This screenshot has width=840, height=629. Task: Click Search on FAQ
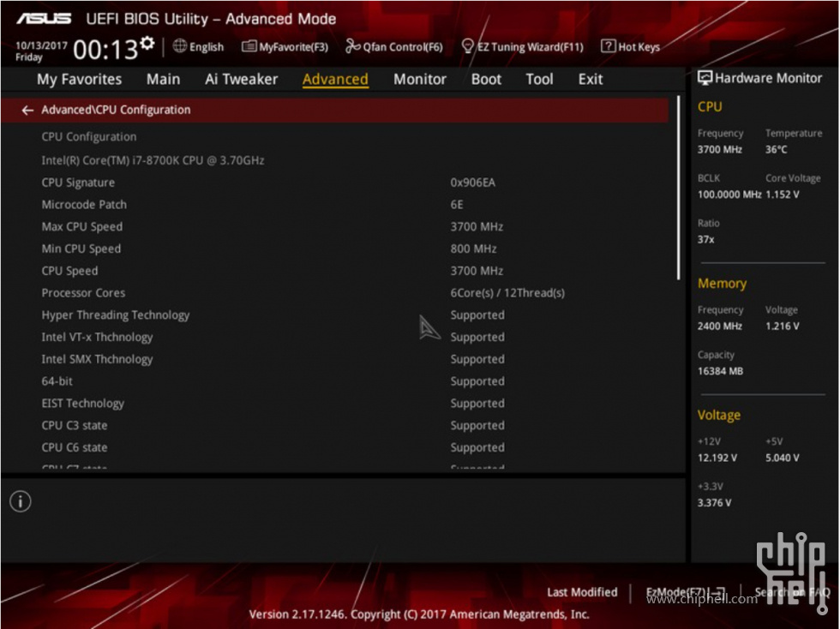click(x=792, y=592)
